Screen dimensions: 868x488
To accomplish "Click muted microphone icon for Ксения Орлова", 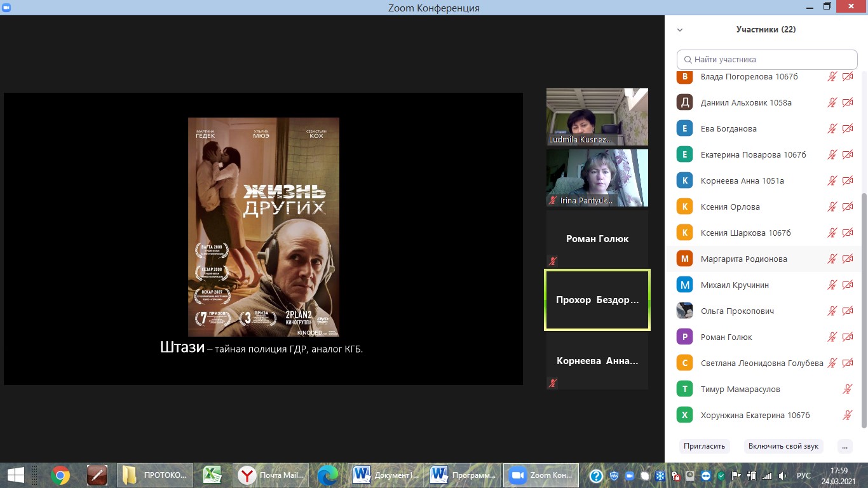I will coord(832,207).
